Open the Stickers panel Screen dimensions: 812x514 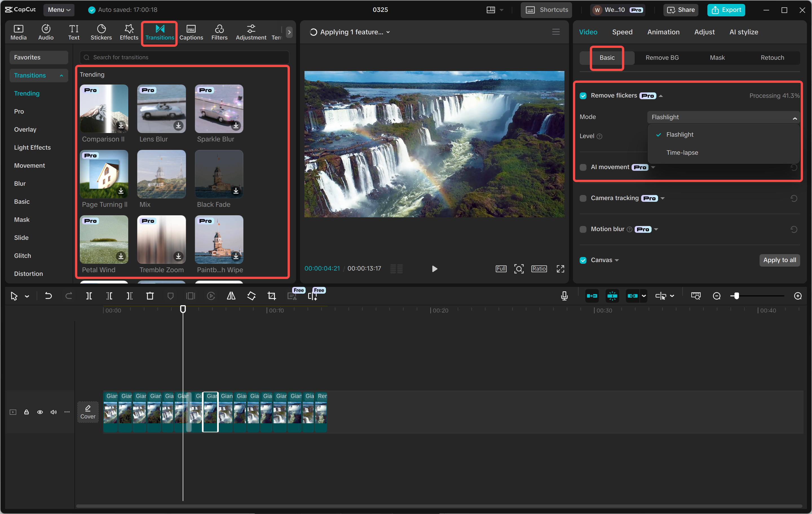click(x=101, y=32)
